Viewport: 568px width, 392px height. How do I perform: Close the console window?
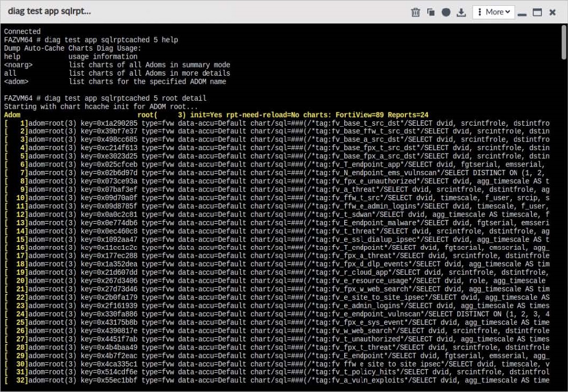coord(553,12)
